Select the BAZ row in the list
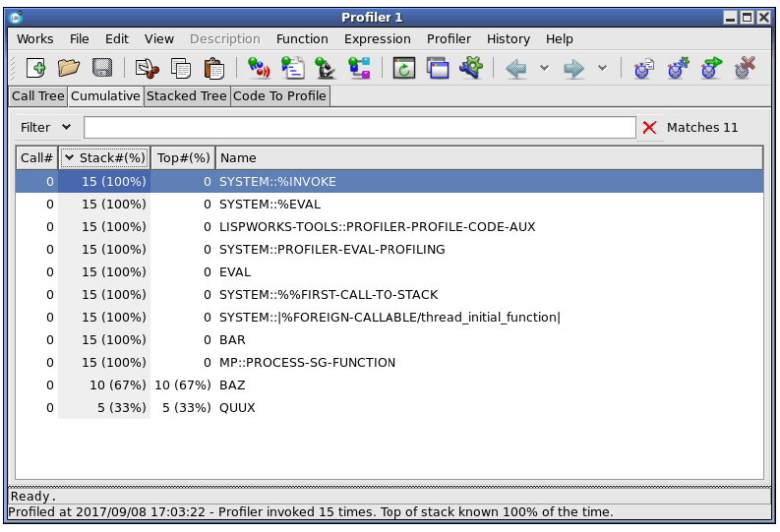780x532 pixels. pyautogui.click(x=232, y=384)
